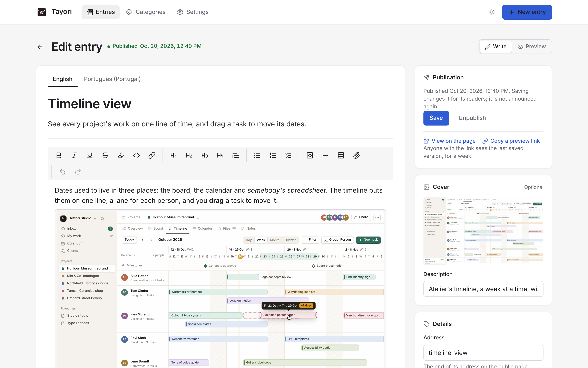This screenshot has height=368, width=588.
Task: Select the highlighter tool
Action: tap(121, 155)
